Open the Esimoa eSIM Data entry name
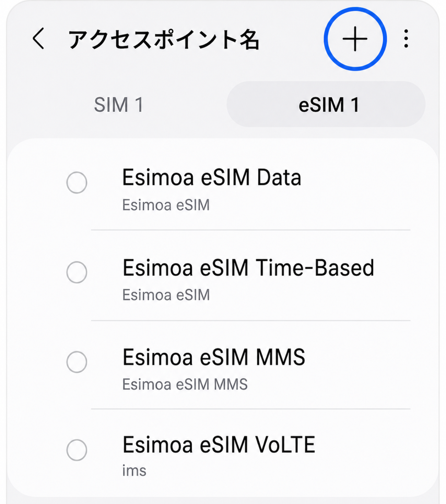Viewport: 446px width, 504px height. click(212, 177)
